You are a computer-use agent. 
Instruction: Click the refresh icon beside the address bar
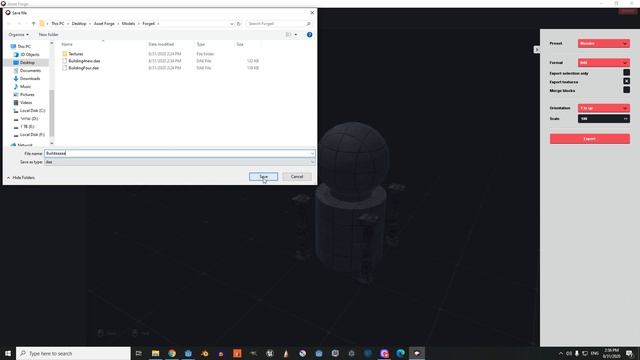(239, 24)
